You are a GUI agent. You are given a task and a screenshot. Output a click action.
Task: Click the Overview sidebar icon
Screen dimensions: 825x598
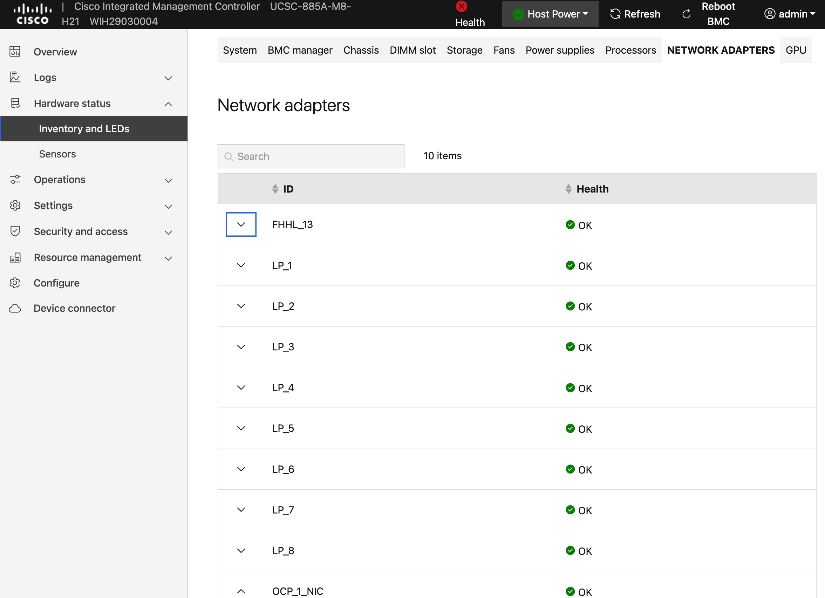pos(15,52)
